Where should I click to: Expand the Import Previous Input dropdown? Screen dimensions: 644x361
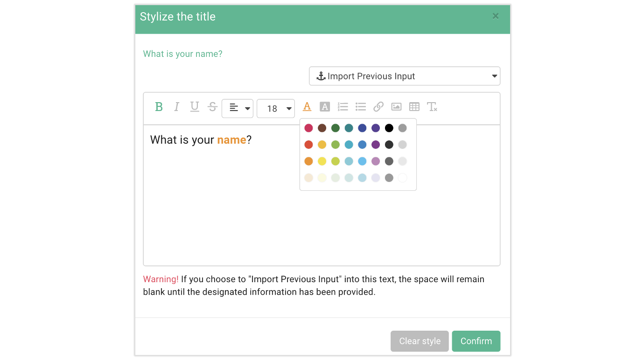[x=493, y=76]
